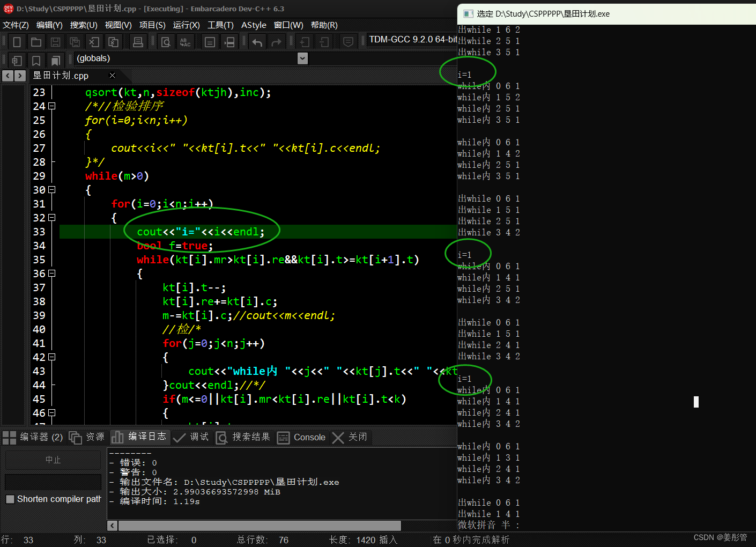The width and height of the screenshot is (756, 547).
Task: Click the Toggle comment toolbar icon
Action: tap(348, 42)
